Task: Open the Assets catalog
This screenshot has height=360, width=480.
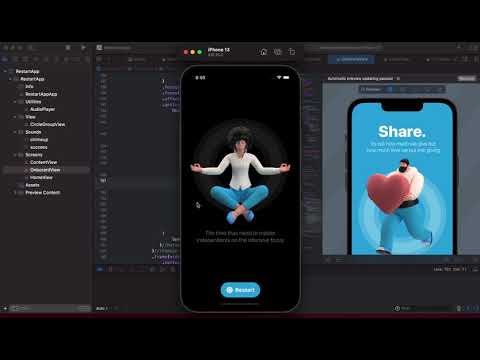Action: pos(32,185)
